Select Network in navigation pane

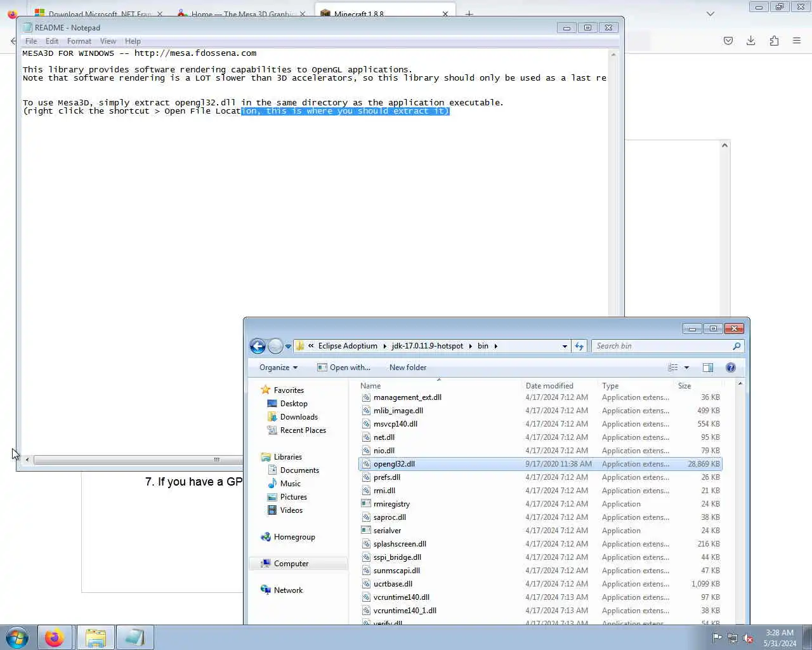(288, 590)
